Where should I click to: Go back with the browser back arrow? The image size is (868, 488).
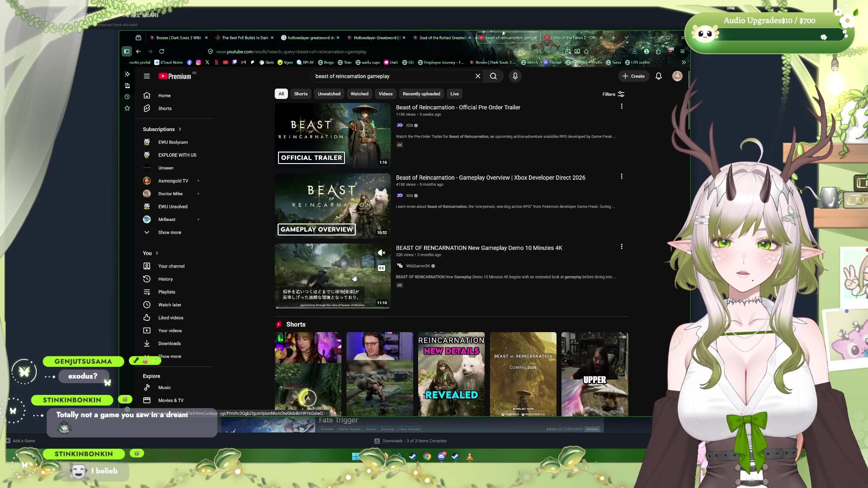[x=138, y=52]
